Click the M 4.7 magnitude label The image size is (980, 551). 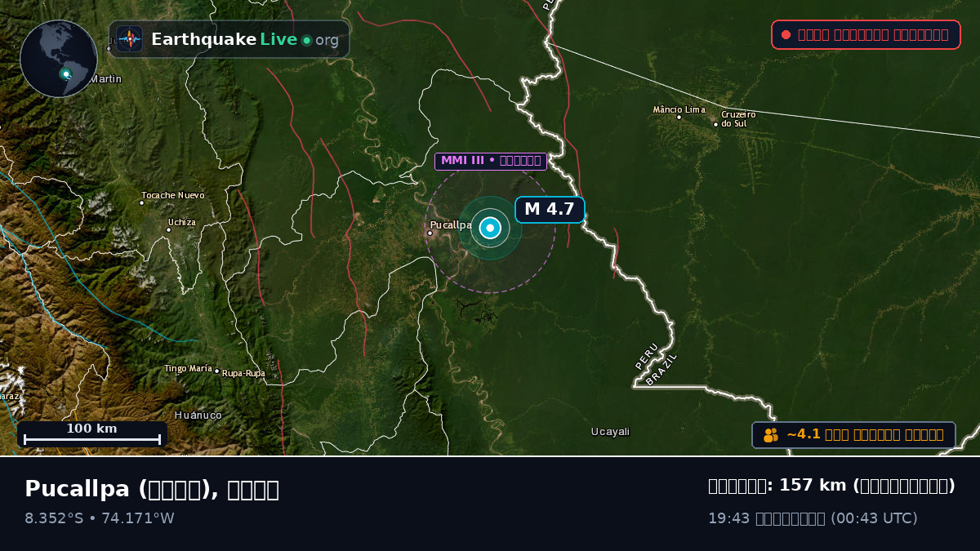click(550, 209)
